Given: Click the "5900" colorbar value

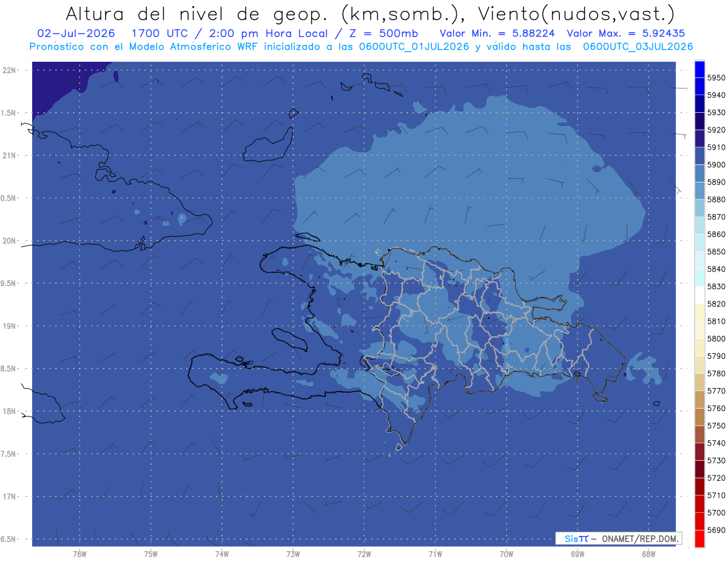Looking at the screenshot, I should click(x=716, y=164).
